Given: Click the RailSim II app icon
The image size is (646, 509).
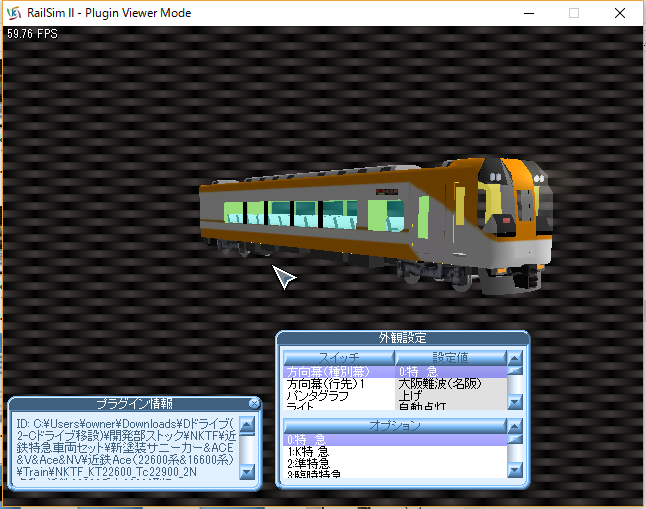Looking at the screenshot, I should pos(14,13).
